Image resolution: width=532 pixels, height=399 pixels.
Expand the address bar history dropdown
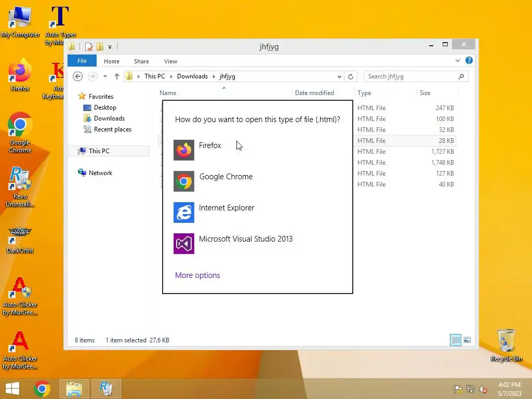click(339, 77)
